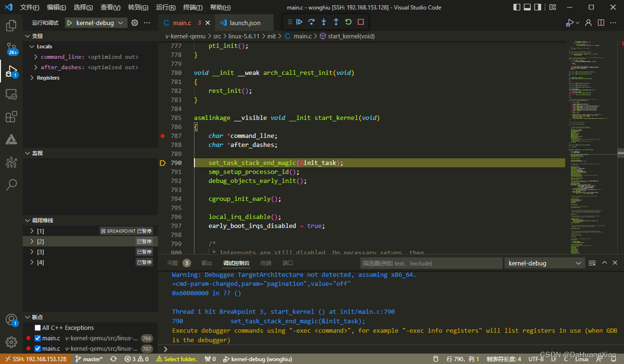Click Select folder. warning in status bar
Screen dimensions: 624x364
pyautogui.click(x=176, y=359)
